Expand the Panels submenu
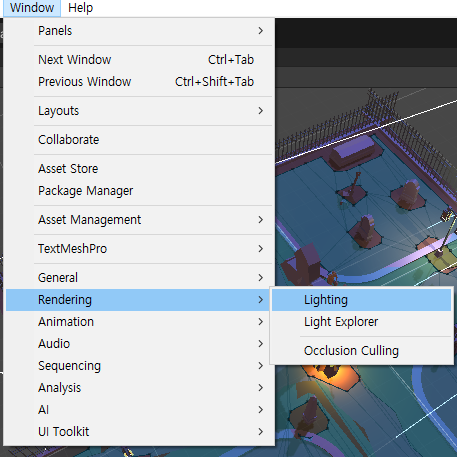Image resolution: width=457 pixels, height=457 pixels. tap(139, 31)
